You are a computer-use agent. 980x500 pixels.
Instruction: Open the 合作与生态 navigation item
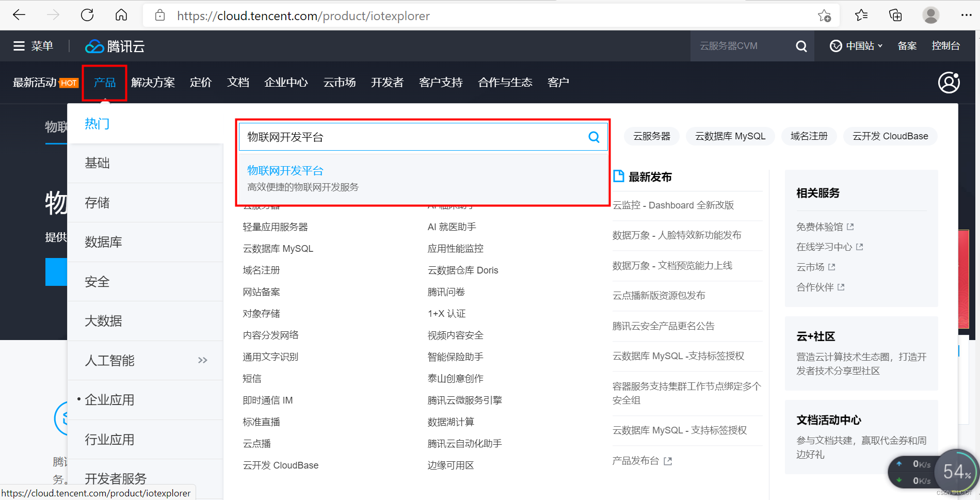505,83
